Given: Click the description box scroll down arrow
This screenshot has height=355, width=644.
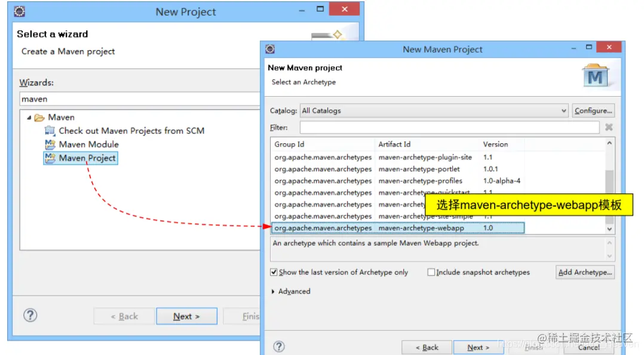Looking at the screenshot, I should point(609,256).
